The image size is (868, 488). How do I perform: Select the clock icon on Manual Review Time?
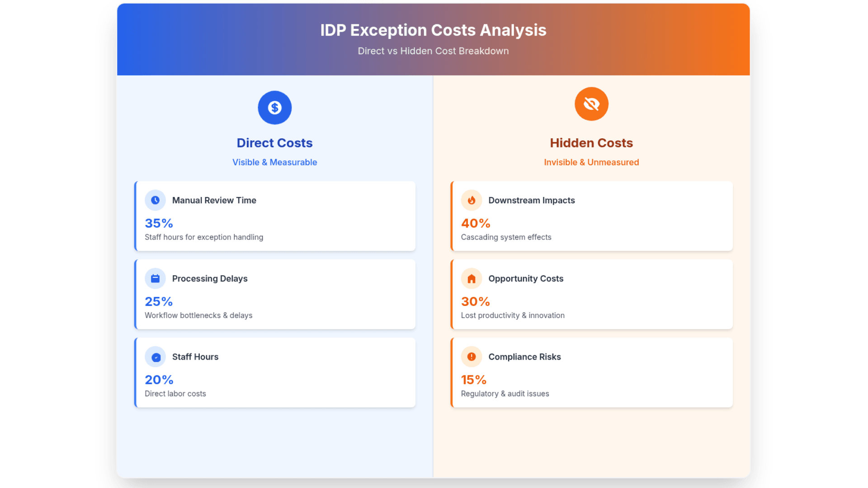click(155, 200)
